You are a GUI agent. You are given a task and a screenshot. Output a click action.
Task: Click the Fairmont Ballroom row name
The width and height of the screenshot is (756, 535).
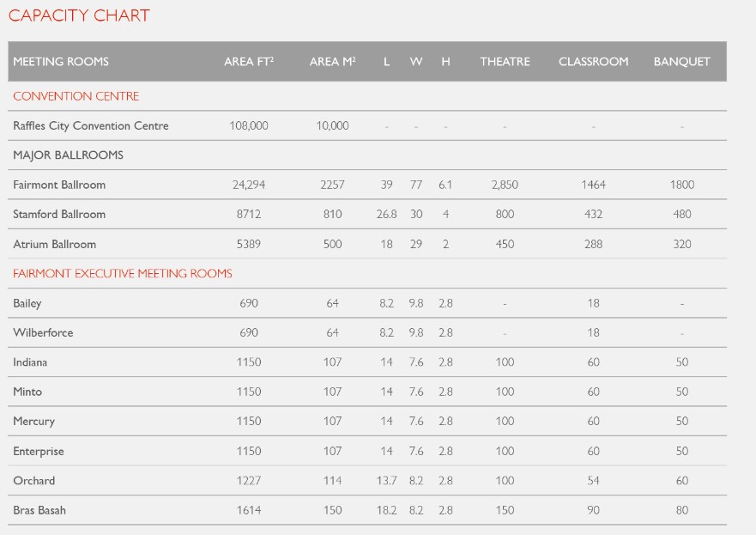(x=59, y=185)
